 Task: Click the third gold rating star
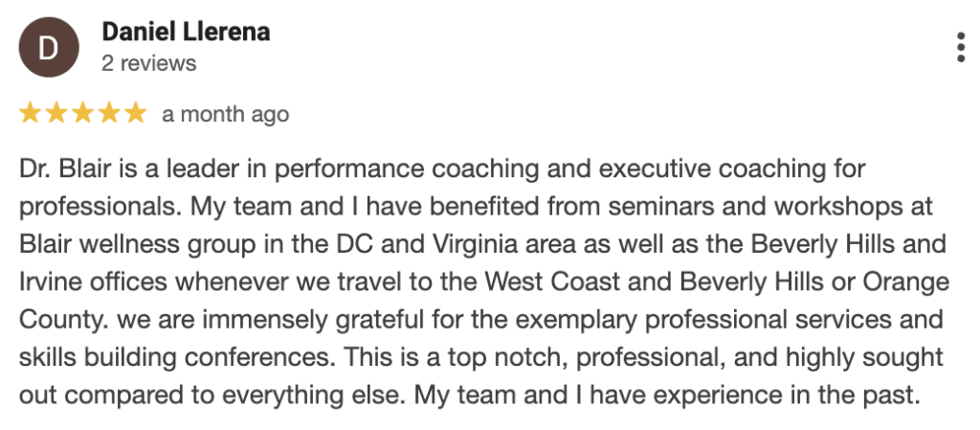tap(82, 114)
